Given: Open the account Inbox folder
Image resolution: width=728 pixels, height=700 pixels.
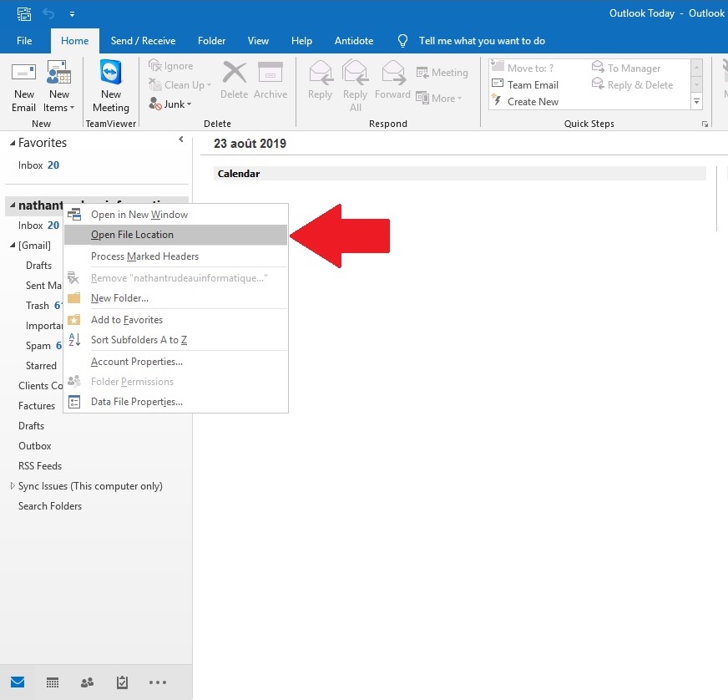Looking at the screenshot, I should pos(38,226).
